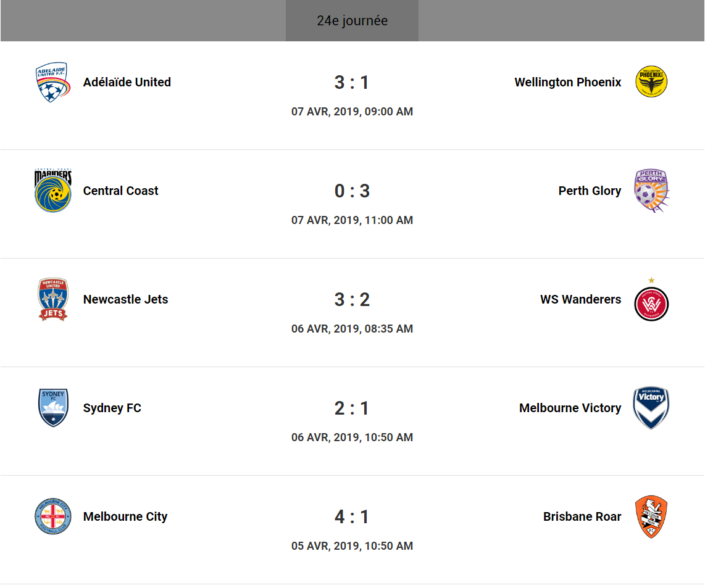The image size is (705, 588).
Task: Click the Central Coast Mariners logo
Action: pyautogui.click(x=52, y=191)
